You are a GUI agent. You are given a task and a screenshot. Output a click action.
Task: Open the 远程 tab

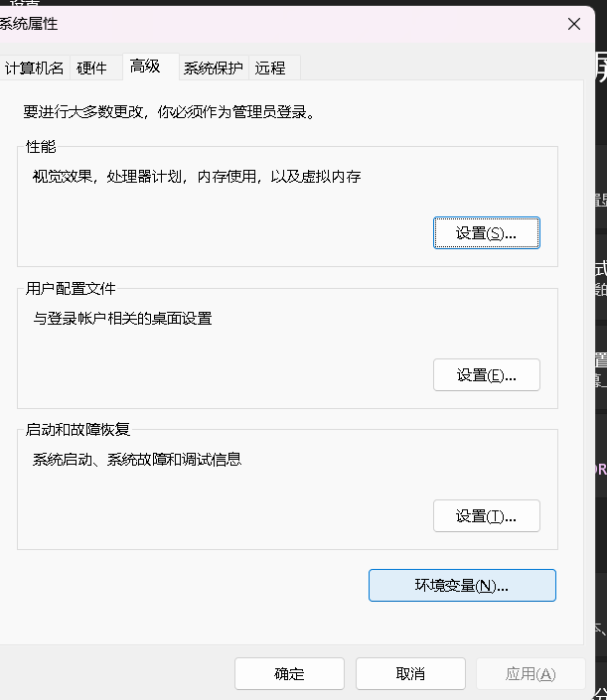click(x=274, y=68)
